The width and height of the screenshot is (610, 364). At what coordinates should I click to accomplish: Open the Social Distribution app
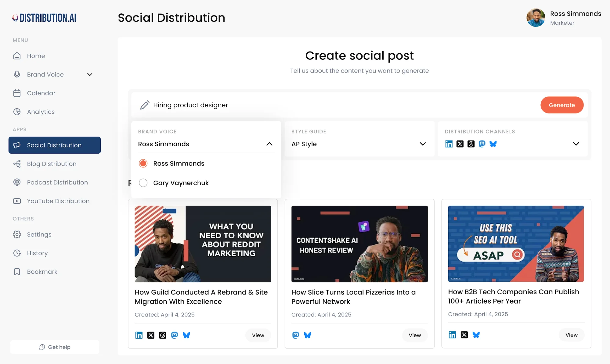54,145
